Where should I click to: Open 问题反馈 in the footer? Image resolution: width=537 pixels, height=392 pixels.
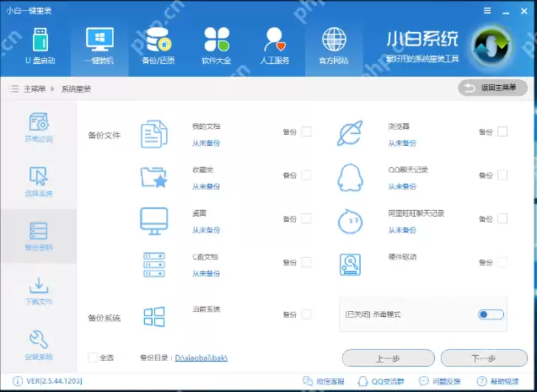pyautogui.click(x=440, y=381)
